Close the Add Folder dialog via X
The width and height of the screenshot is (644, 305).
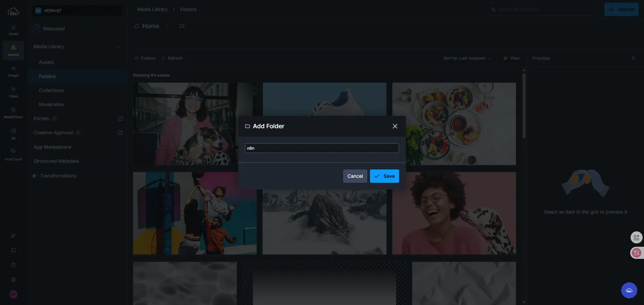[395, 126]
